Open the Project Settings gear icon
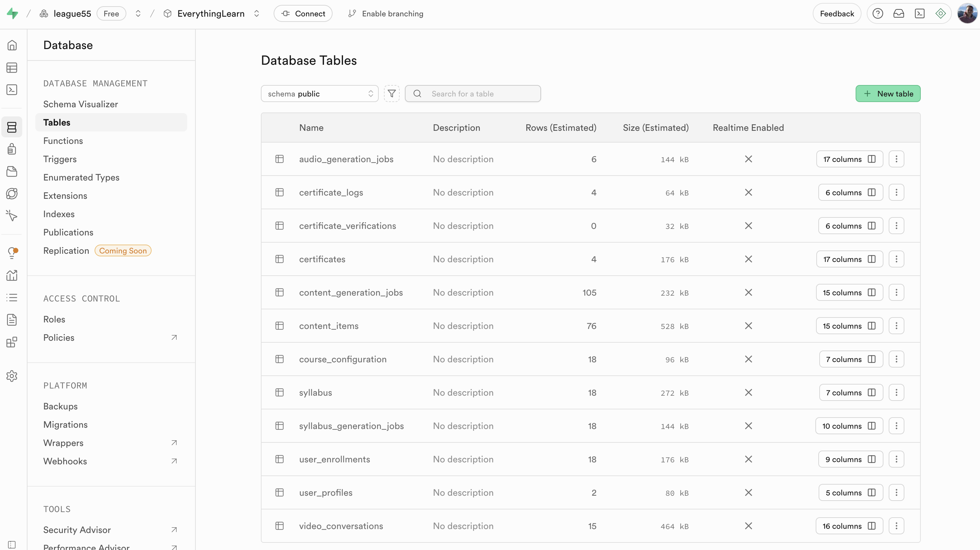980x550 pixels. pyautogui.click(x=12, y=376)
